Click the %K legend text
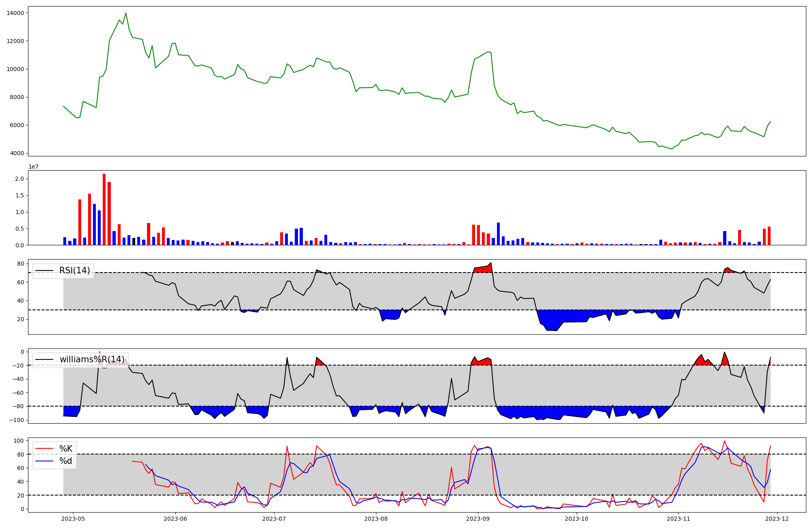The height and width of the screenshot is (528, 812). (x=66, y=448)
